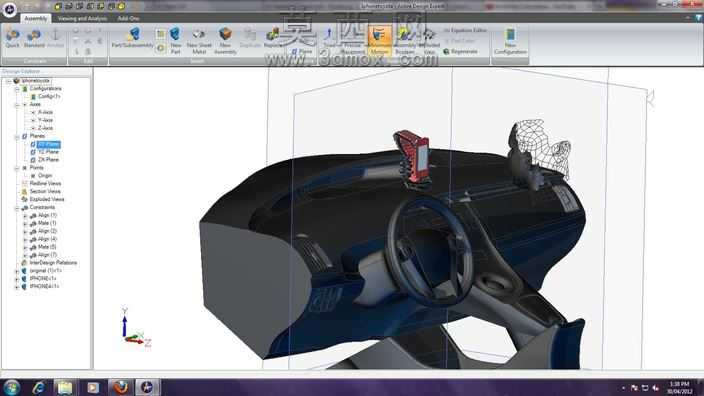Launch Internet Explorer from taskbar
Screen dimensions: 704x396
point(39,387)
